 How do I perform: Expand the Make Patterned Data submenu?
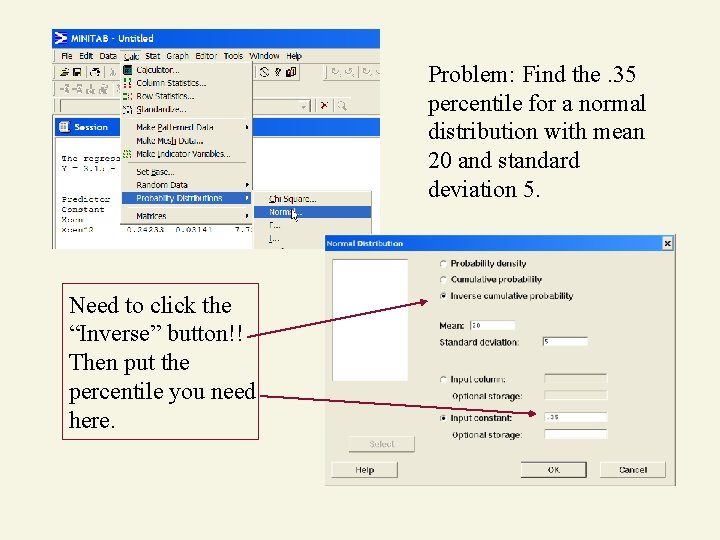[186, 127]
